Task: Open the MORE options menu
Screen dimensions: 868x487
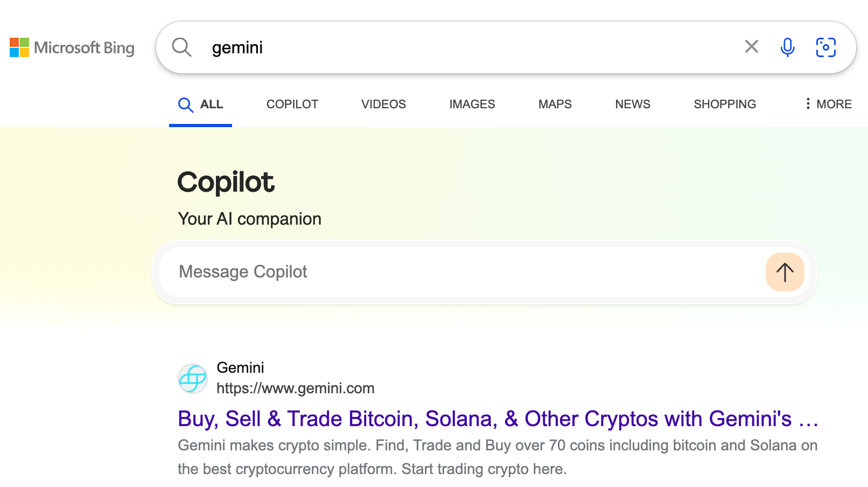Action: [x=834, y=104]
